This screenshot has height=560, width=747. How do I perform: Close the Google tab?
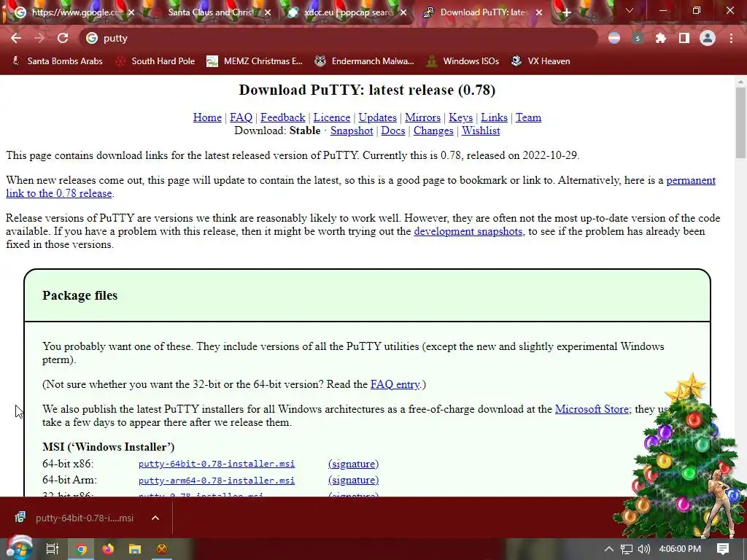[131, 13]
